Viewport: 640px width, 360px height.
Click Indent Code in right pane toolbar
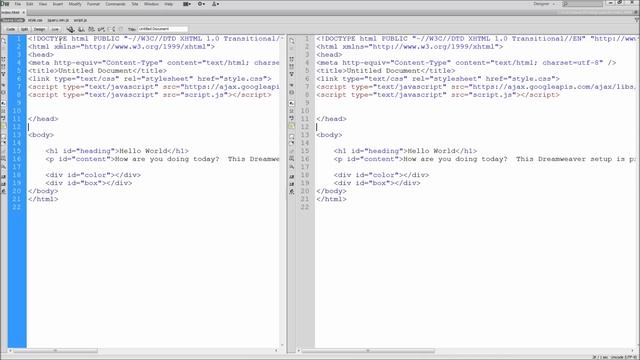pyautogui.click(x=291, y=176)
